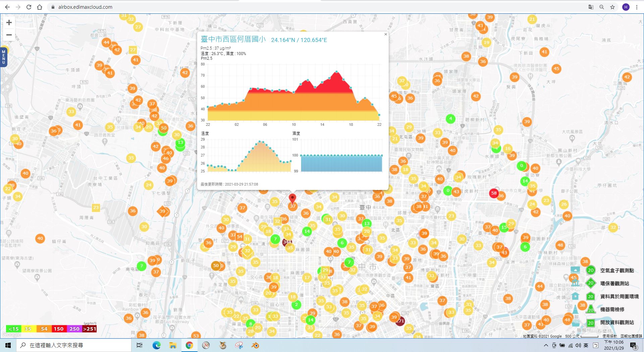Screen dimensions: 644x352
Task: Click the Google logo on map
Action: [11, 335]
